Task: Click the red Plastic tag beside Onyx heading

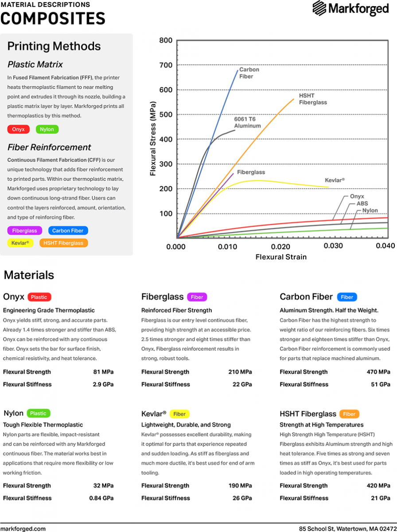Action: 39,297
